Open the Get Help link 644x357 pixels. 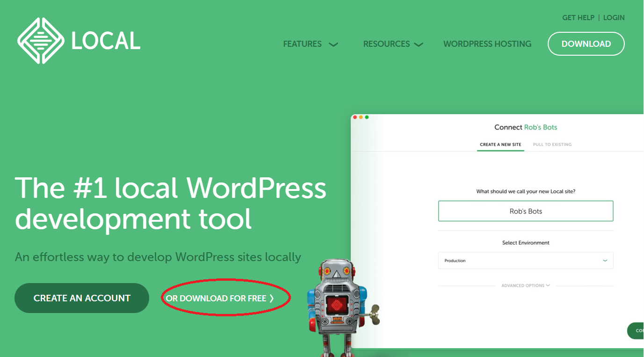click(x=578, y=18)
